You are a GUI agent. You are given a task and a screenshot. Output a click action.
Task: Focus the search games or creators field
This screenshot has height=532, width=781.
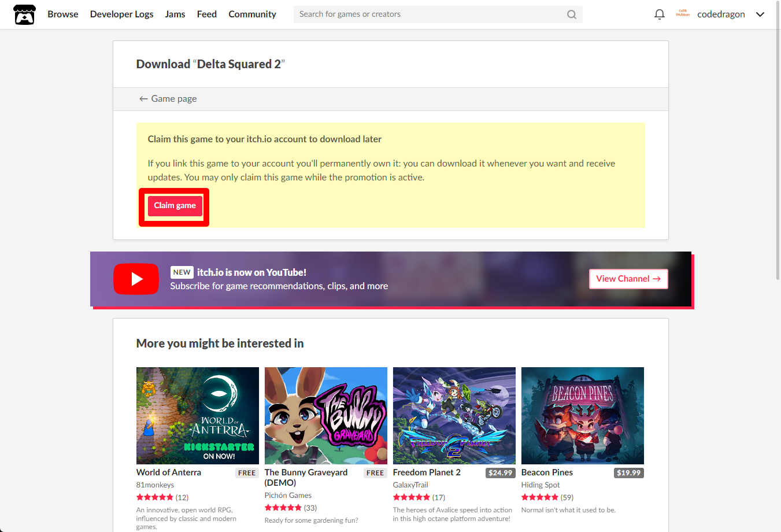[x=438, y=14]
